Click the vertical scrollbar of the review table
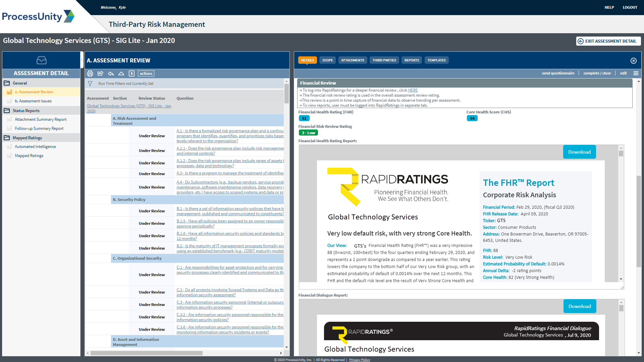The height and width of the screenshot is (362, 644). pos(286,94)
